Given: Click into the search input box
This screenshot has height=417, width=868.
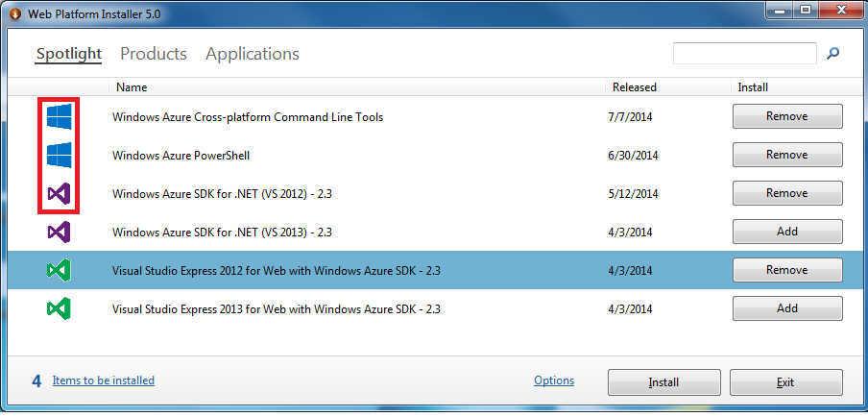Looking at the screenshot, I should tap(744, 53).
